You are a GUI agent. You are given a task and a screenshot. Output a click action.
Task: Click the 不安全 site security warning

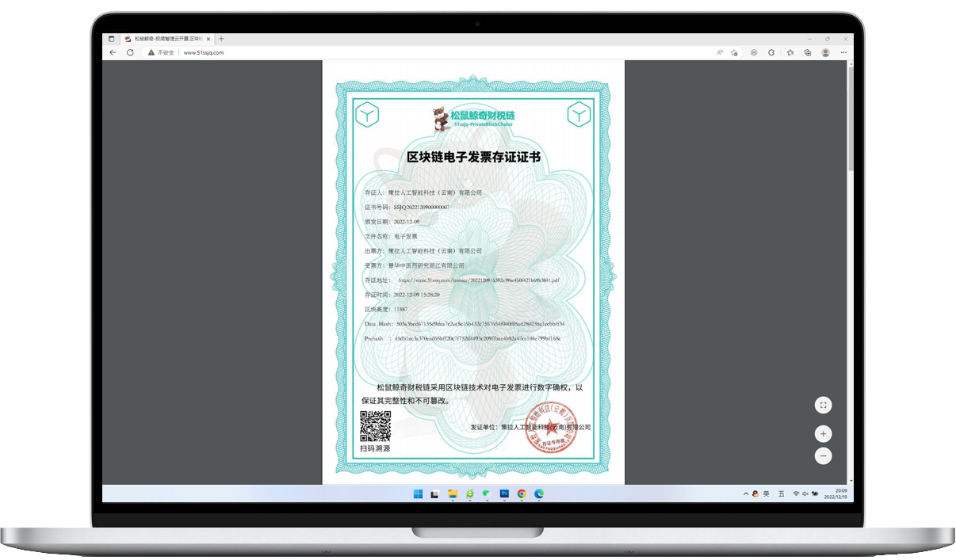point(161,52)
